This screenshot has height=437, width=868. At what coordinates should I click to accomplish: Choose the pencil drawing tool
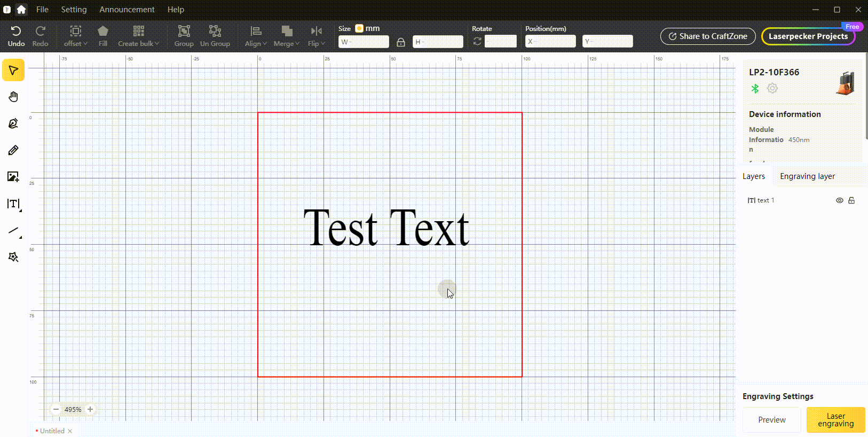[13, 150]
